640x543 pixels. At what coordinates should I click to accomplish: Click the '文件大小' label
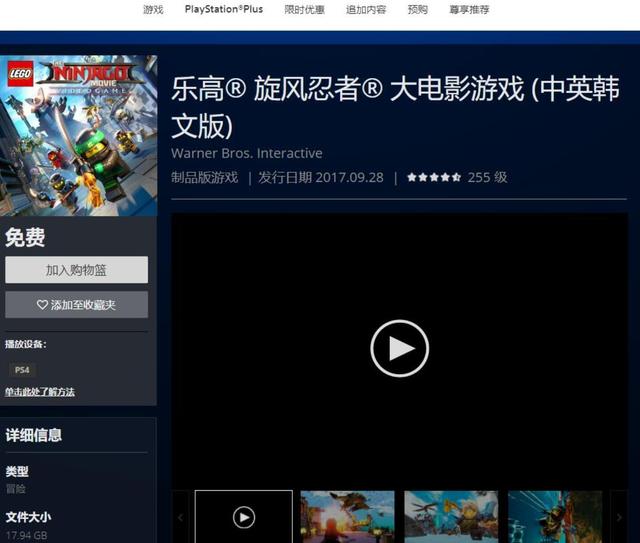pyautogui.click(x=28, y=517)
